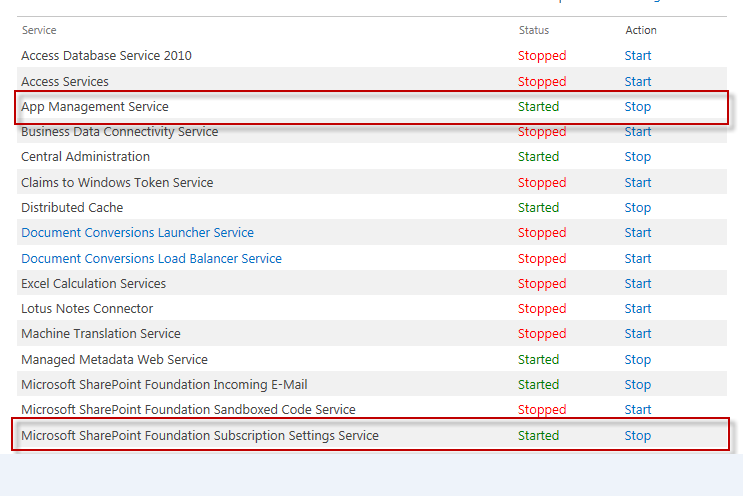Select the Access Services row name
743x496 pixels.
65,81
